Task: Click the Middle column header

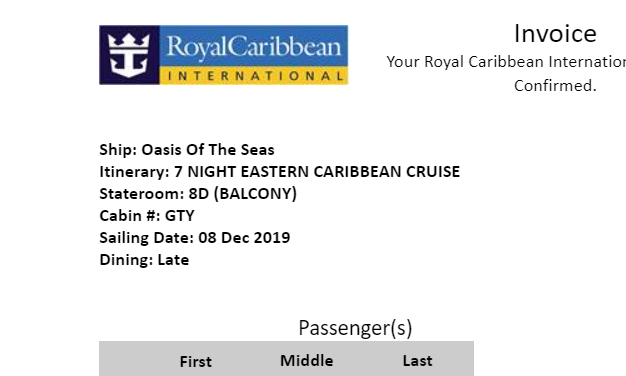Action: (x=307, y=361)
